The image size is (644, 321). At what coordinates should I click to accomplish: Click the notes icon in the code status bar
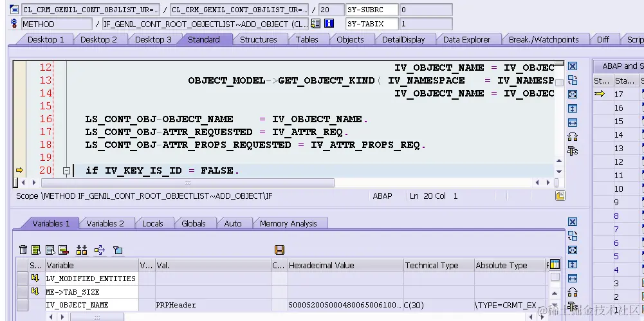click(x=560, y=196)
